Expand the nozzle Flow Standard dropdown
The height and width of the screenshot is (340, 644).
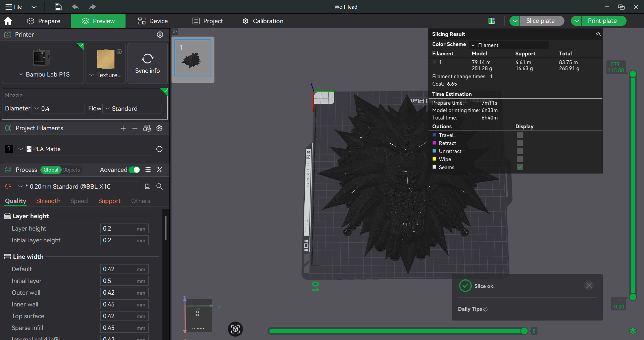point(132,108)
